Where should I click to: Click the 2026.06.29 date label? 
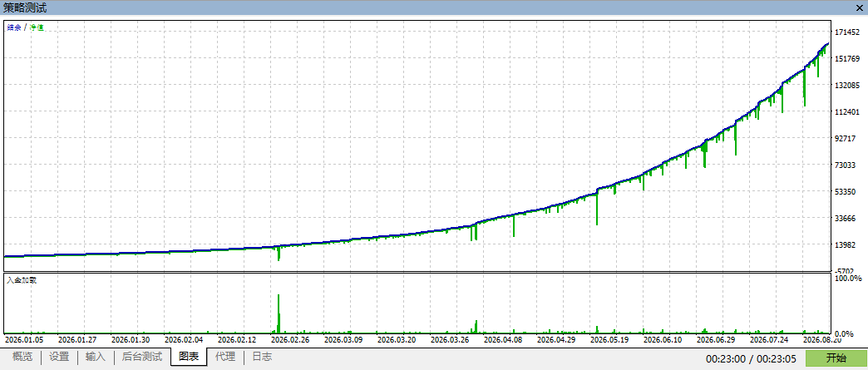coord(716,340)
